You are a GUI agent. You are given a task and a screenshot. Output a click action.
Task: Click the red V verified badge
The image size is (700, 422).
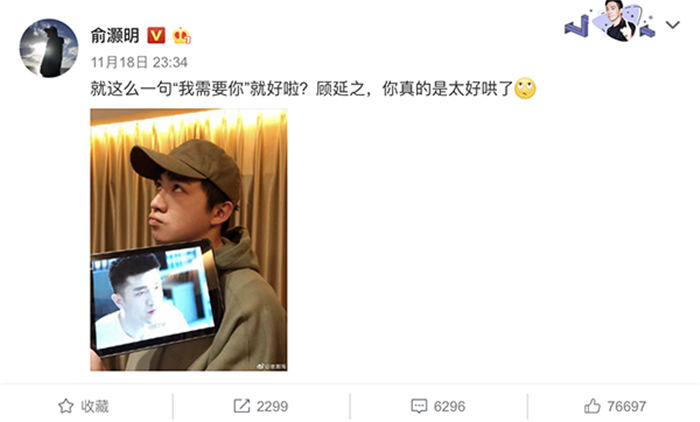156,35
